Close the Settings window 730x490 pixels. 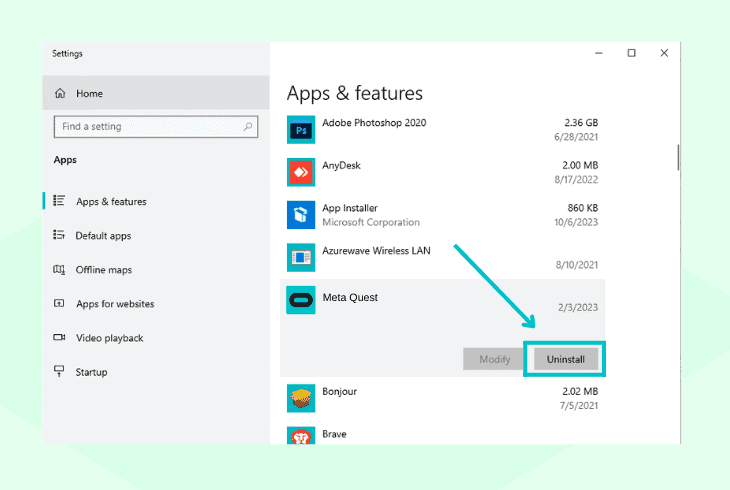tap(664, 53)
